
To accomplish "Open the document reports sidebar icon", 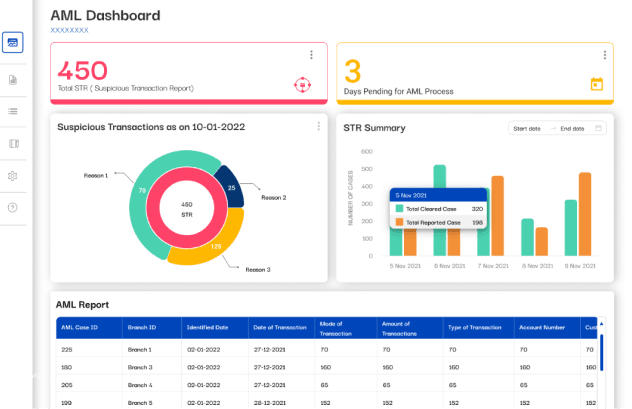I will click(x=13, y=80).
